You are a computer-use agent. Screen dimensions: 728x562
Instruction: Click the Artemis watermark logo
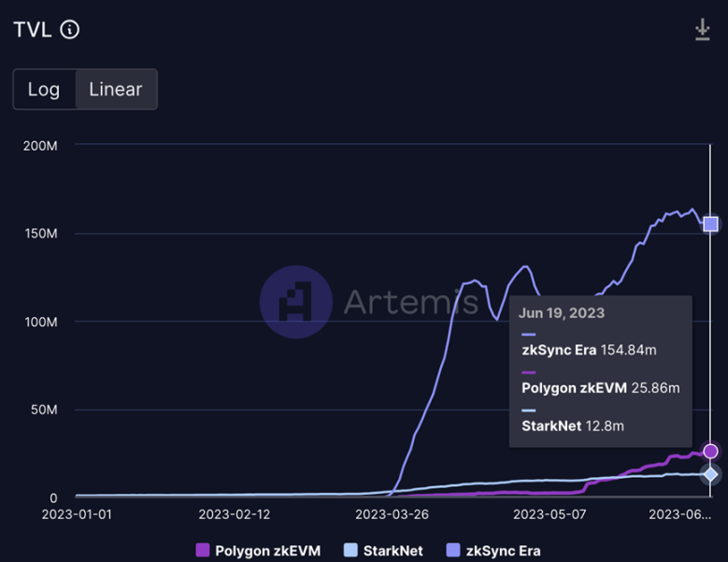coord(296,302)
